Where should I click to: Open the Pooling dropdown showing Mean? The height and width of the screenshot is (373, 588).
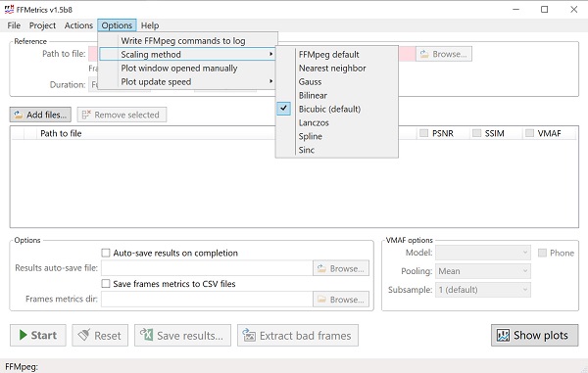click(483, 271)
